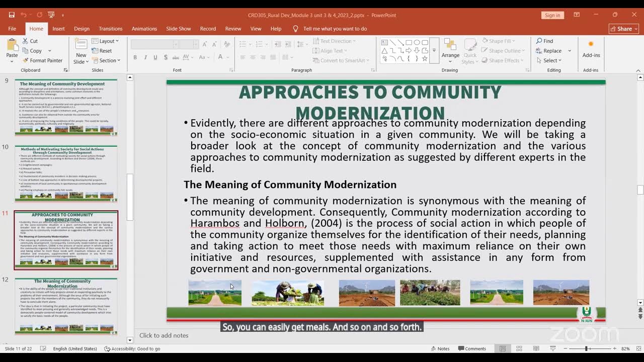
Task: Click English (United States) language indicator
Action: (75, 348)
